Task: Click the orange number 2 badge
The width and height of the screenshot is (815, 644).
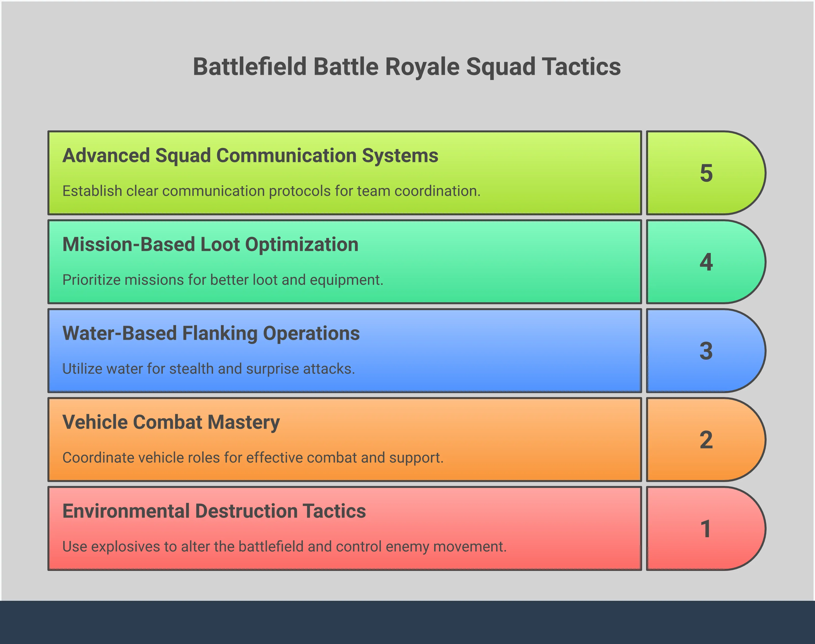Action: (706, 440)
